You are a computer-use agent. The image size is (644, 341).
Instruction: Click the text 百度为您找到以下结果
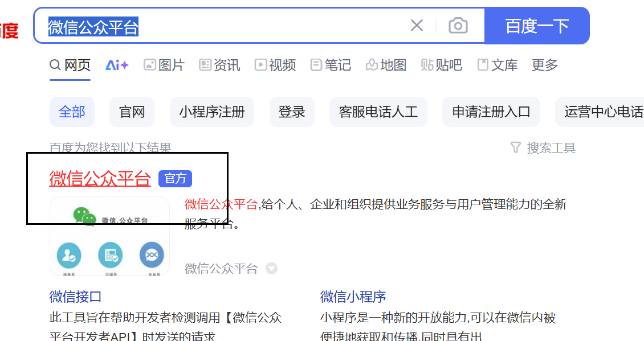coord(110,147)
